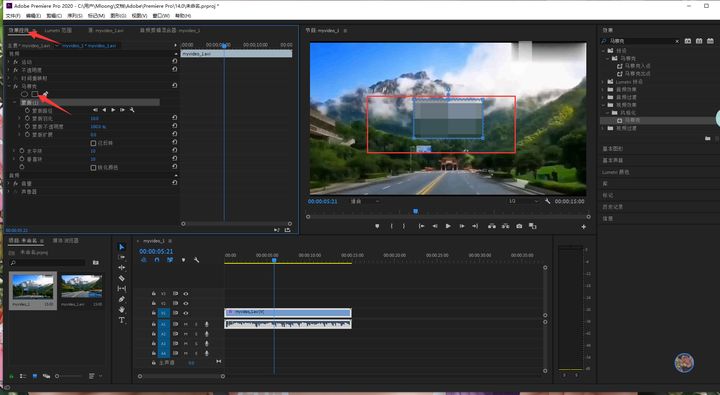
Task: Select the free-draw bezier pen mask tool
Action: click(45, 94)
